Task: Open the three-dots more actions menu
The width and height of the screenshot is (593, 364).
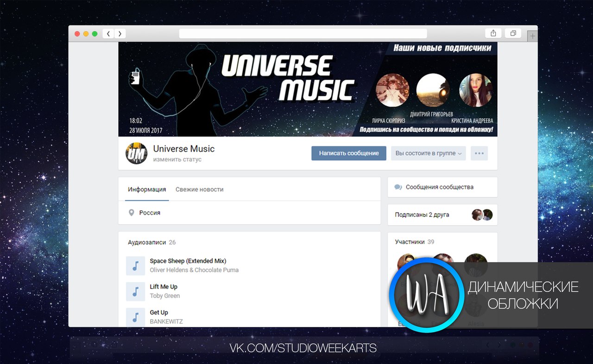Action: [479, 153]
